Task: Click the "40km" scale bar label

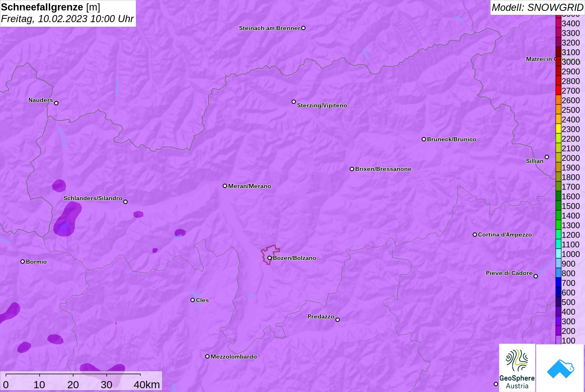Action: click(x=147, y=384)
